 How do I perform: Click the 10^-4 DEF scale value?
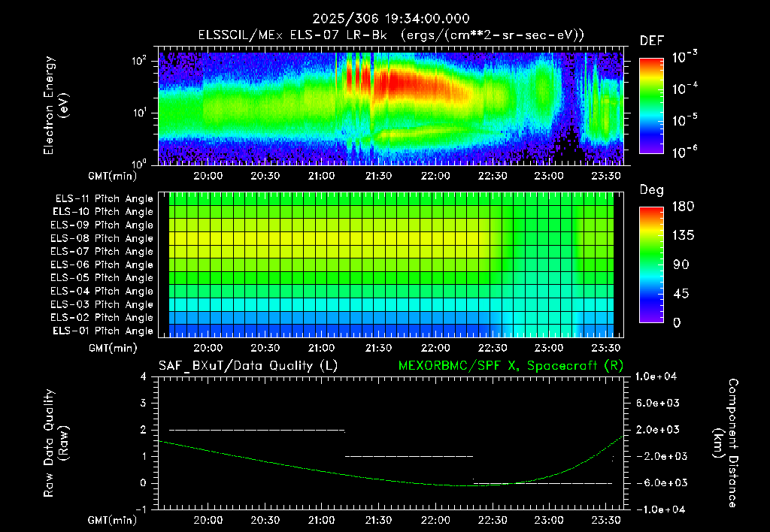pyautogui.click(x=684, y=89)
